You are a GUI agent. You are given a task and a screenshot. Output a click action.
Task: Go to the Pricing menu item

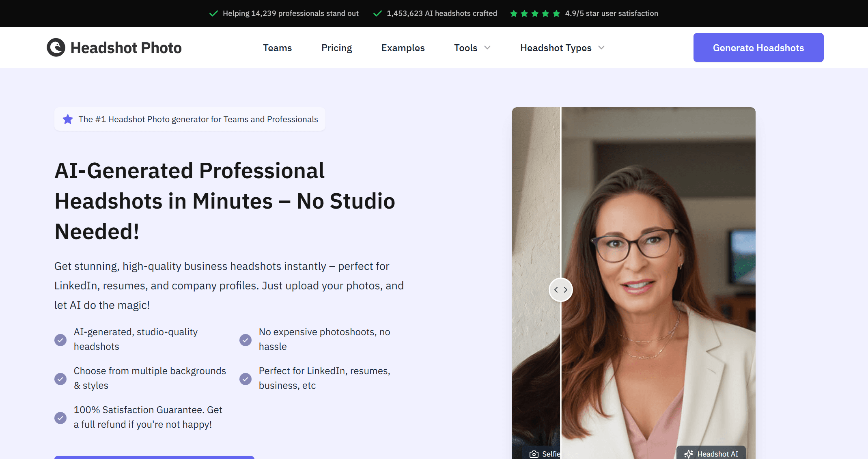[x=336, y=48]
